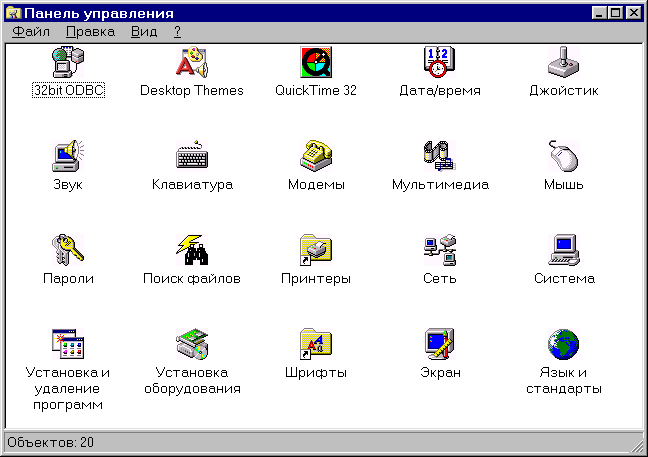Click the 'Desktop Themes' label

pyautogui.click(x=192, y=90)
